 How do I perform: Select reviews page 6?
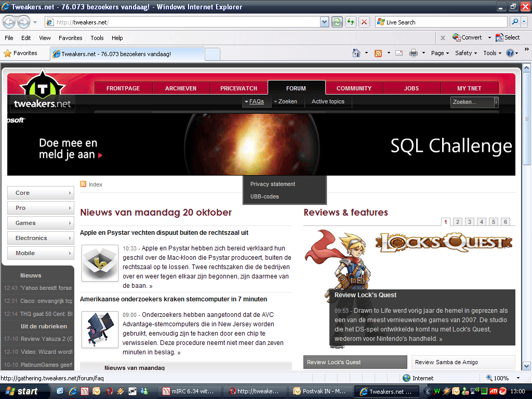coord(505,222)
